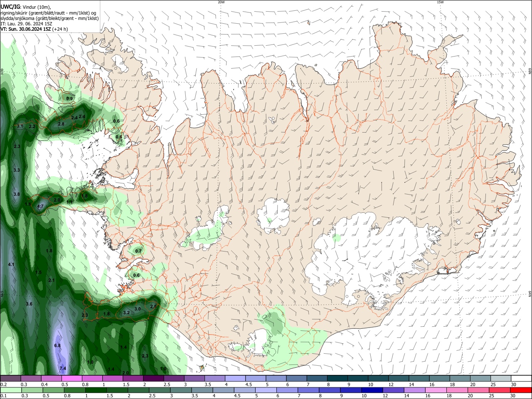Screen dimensions: 532x399
Task: Click the "0.2" label under the upper scale
Action: click(x=3, y=384)
